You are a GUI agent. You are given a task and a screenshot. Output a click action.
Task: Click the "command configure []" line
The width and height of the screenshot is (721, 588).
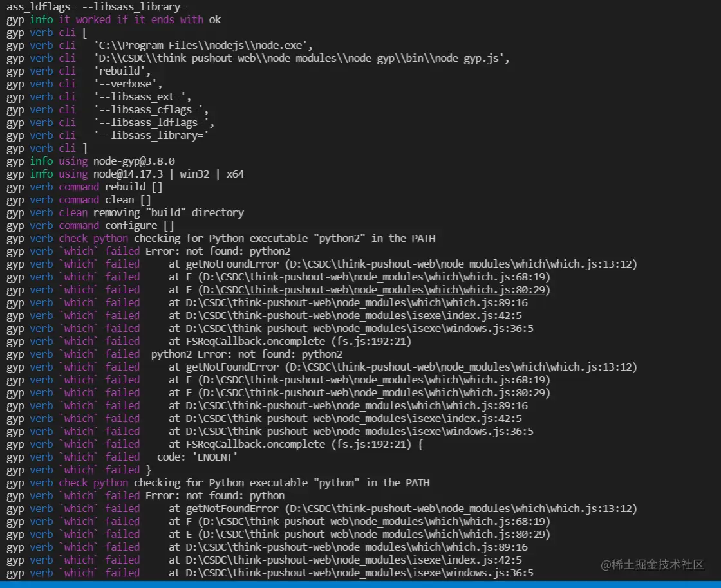pyautogui.click(x=90, y=226)
